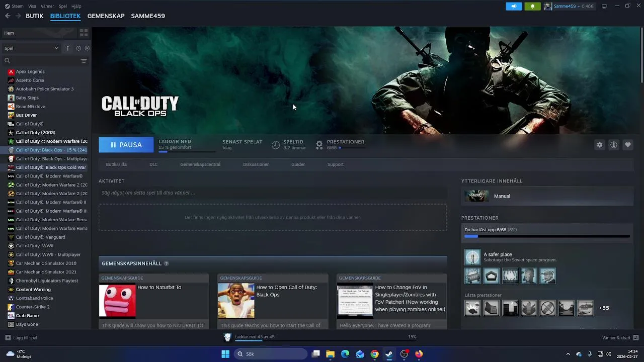Go forward with the right arrow

18,16
